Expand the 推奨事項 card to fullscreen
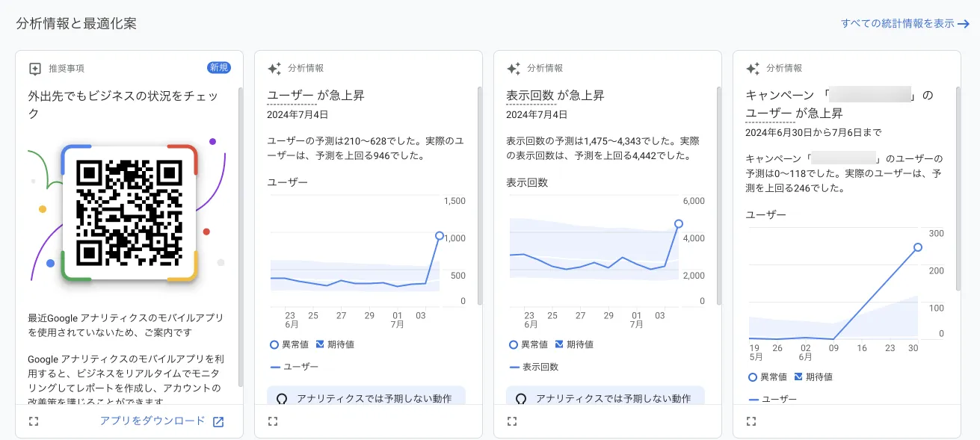Image resolution: width=980 pixels, height=440 pixels. [34, 421]
